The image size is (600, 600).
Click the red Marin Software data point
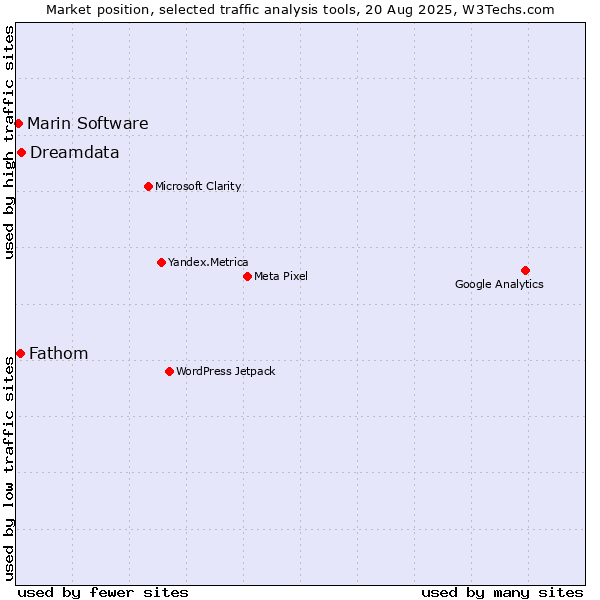(x=18, y=124)
